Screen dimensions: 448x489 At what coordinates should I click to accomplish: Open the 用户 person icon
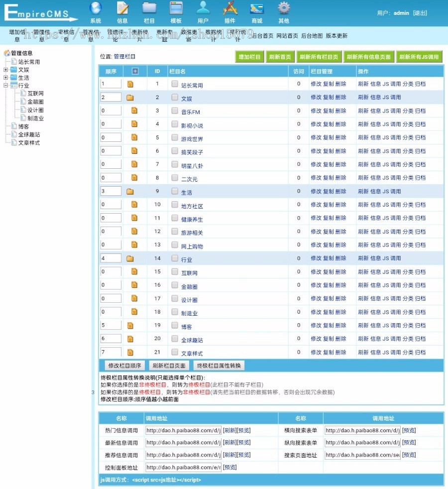coord(203,8)
